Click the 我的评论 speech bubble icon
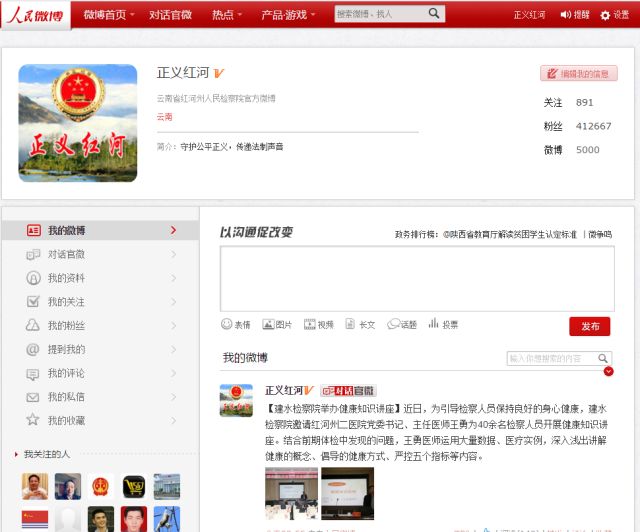Viewport: 640px width, 532px height. (x=33, y=373)
